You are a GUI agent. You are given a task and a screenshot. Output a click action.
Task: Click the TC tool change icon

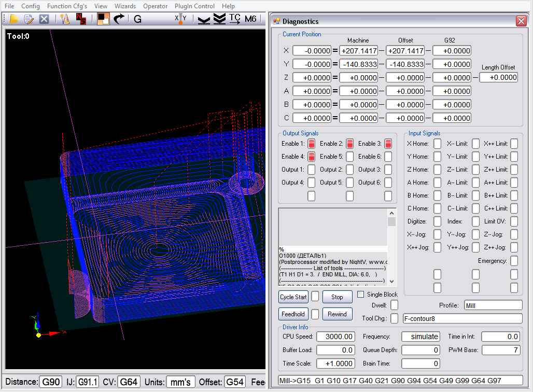point(235,19)
